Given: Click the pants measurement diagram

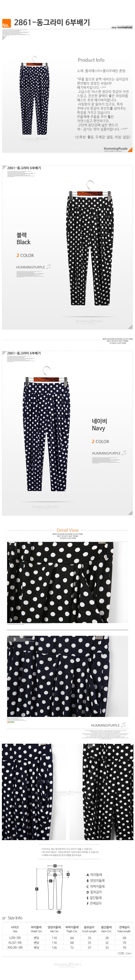Looking at the screenshot, I should [55, 889].
